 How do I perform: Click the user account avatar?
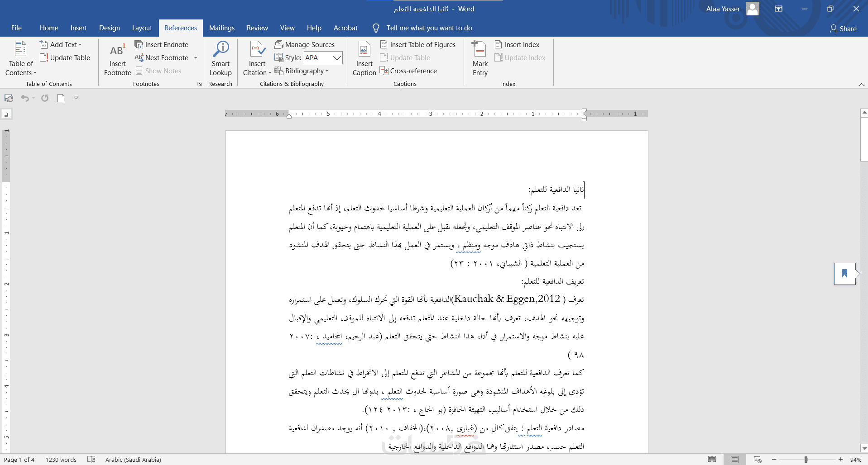coord(753,9)
